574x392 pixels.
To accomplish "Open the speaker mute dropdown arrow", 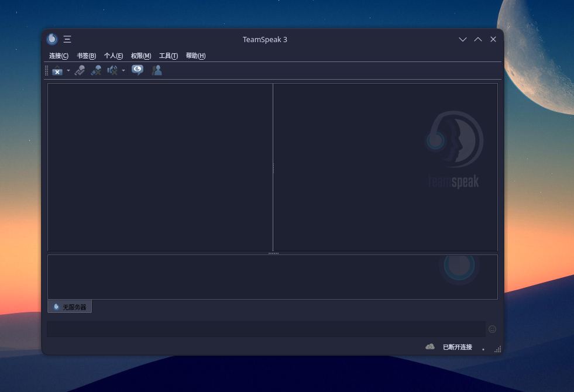I will coord(123,70).
